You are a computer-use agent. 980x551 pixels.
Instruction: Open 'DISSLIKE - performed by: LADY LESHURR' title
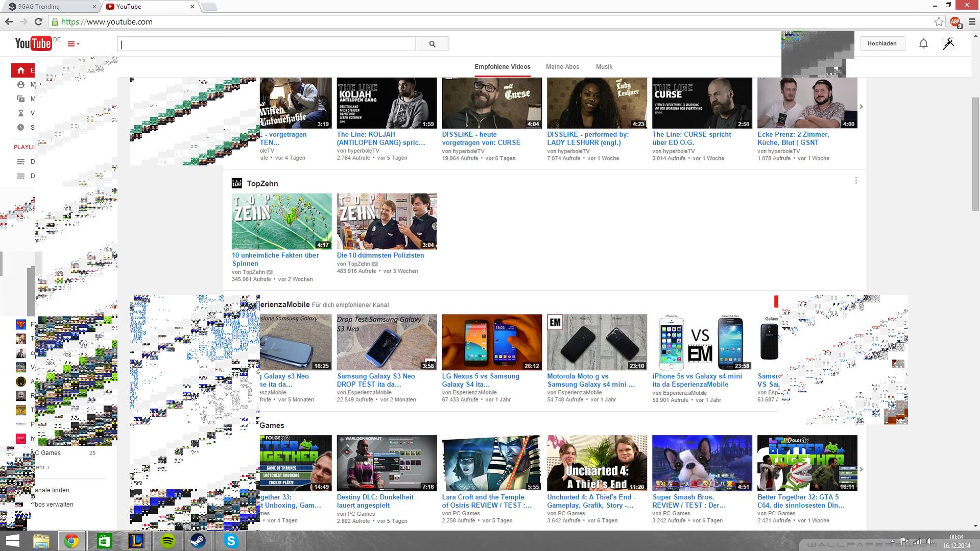(x=588, y=138)
